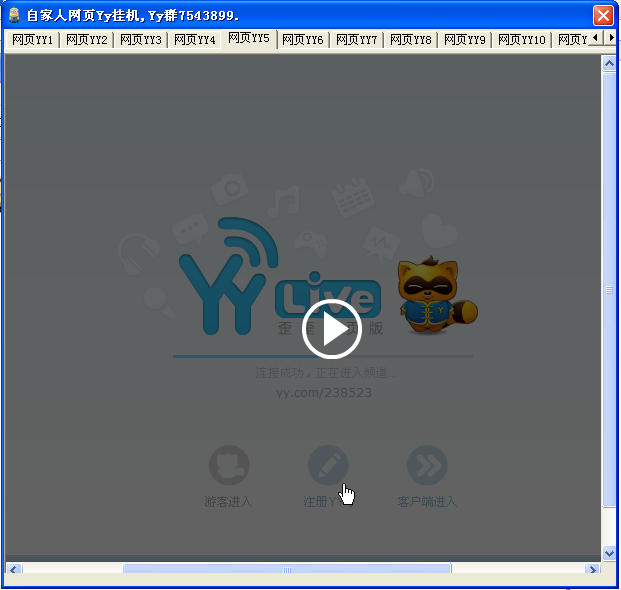Click the guest entry (游客进入) icon
This screenshot has height=590, width=621.
click(229, 465)
